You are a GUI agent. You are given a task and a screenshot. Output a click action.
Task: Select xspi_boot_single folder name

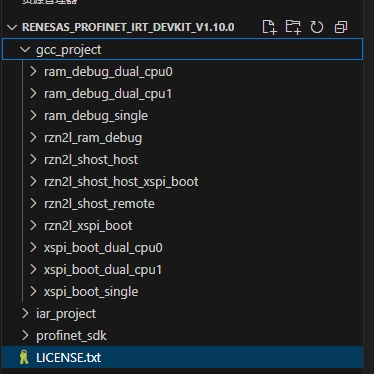point(91,292)
